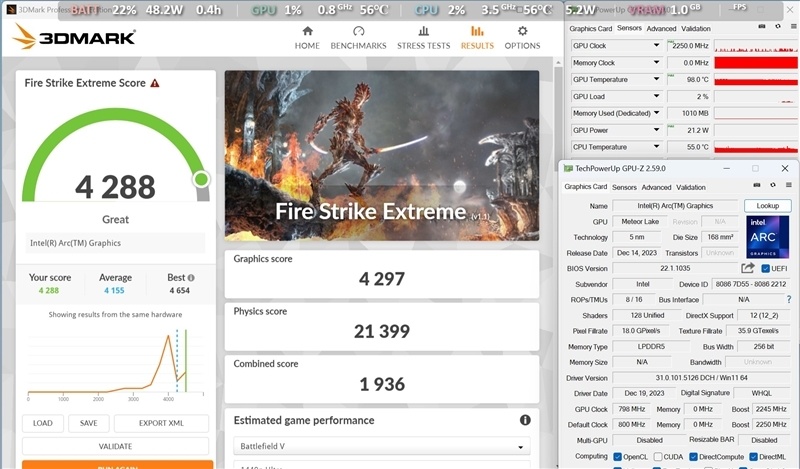Click the Lookup button
The height and width of the screenshot is (469, 800).
[767, 205]
